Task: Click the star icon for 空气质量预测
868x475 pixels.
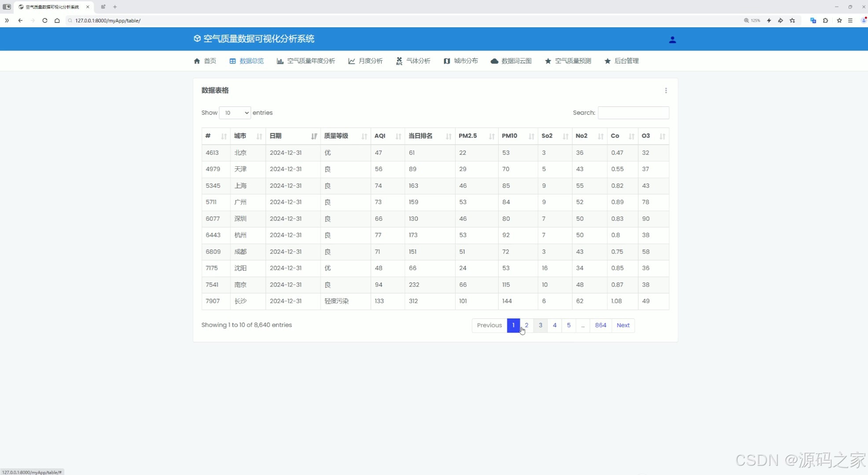Action: pyautogui.click(x=548, y=61)
